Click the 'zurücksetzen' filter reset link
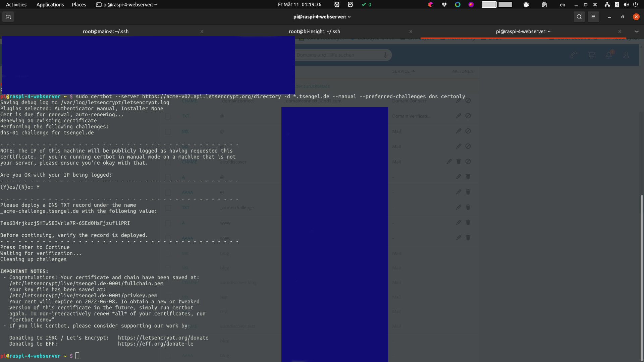The image size is (644, 362). [317, 86]
